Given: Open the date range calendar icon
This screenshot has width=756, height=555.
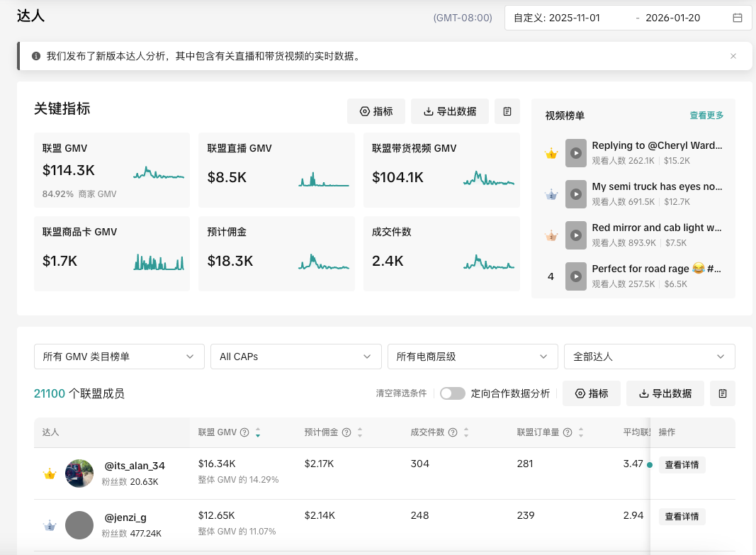Looking at the screenshot, I should (x=738, y=18).
